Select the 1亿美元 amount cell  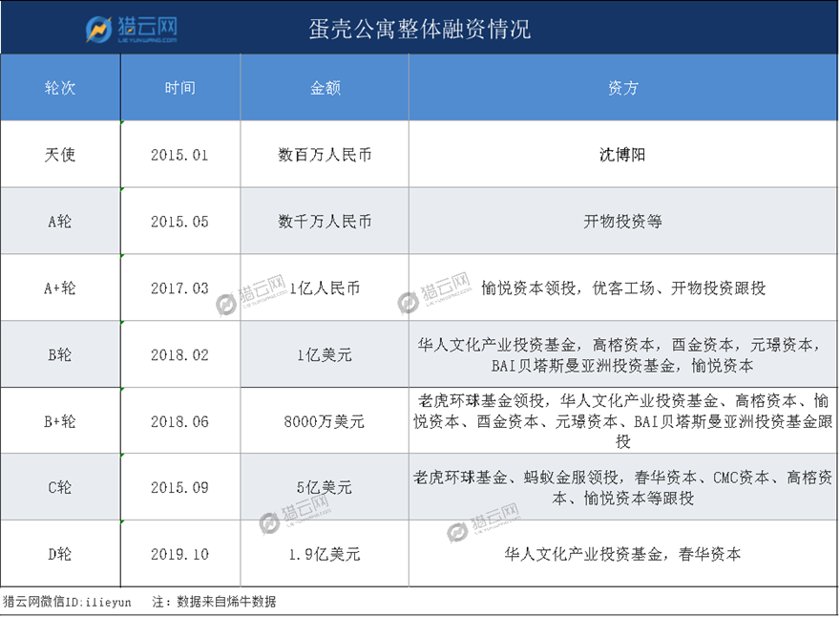pyautogui.click(x=325, y=354)
